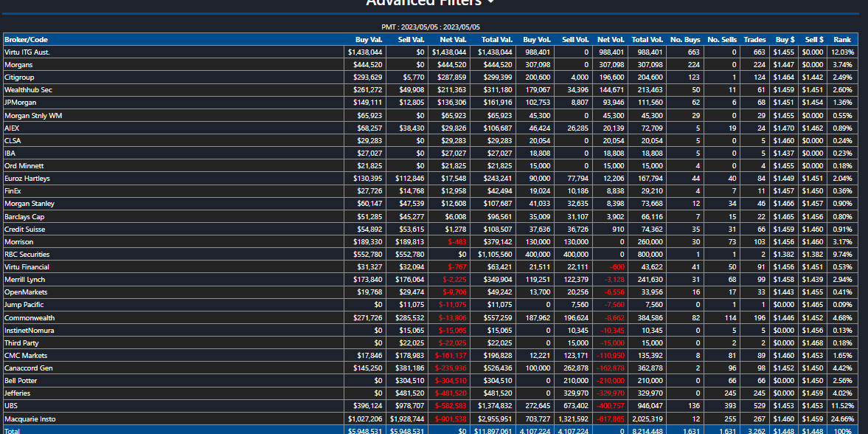Click the Net Vol. column header
Viewport: 868px width, 434px height.
coord(611,39)
